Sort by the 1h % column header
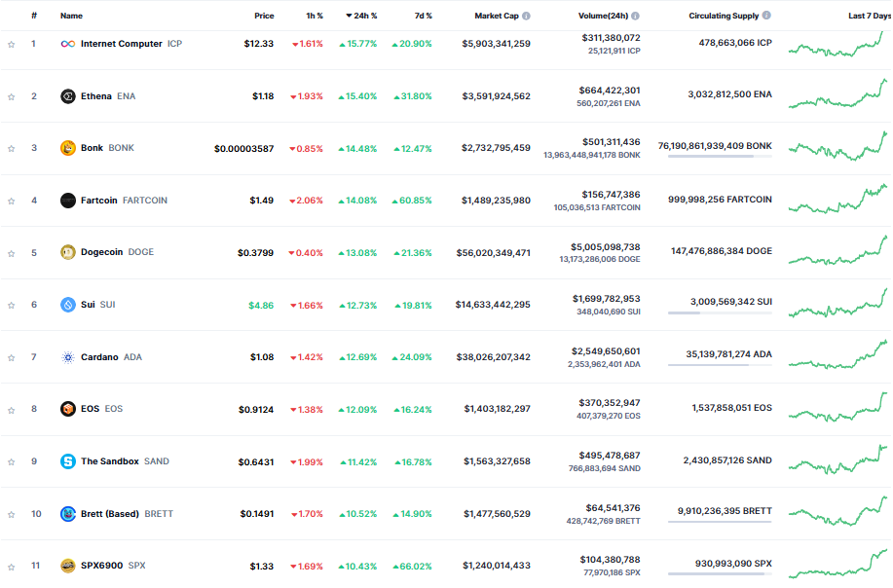The image size is (893, 588). coord(315,16)
